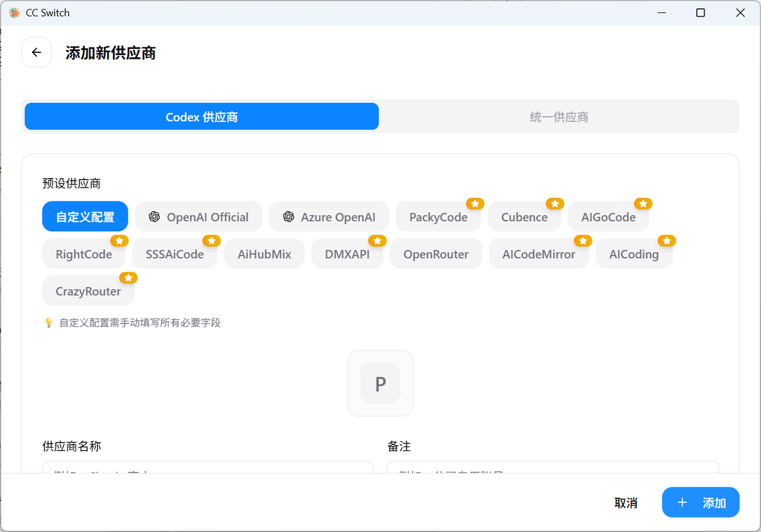Viewport: 761px width, 532px height.
Task: Click the OpenAI logo on OpenAI Official
Action: pyautogui.click(x=155, y=217)
